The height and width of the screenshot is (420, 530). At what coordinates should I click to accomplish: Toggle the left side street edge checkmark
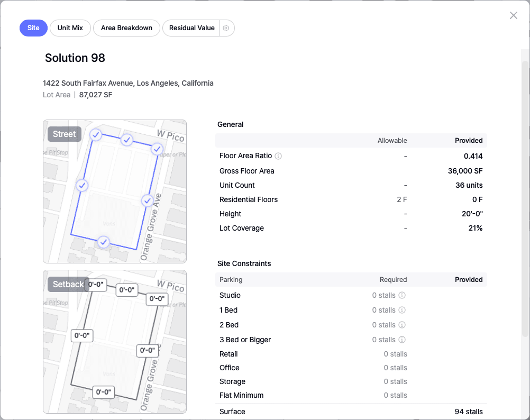point(82,185)
